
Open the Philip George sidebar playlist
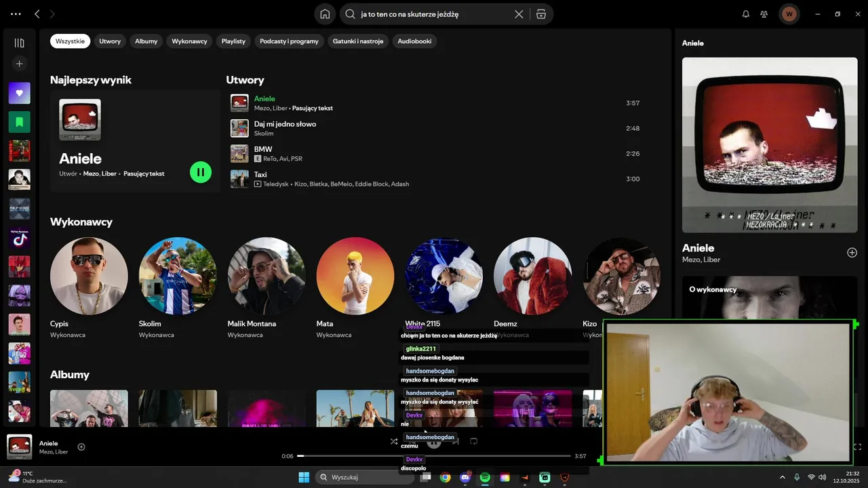(19, 209)
